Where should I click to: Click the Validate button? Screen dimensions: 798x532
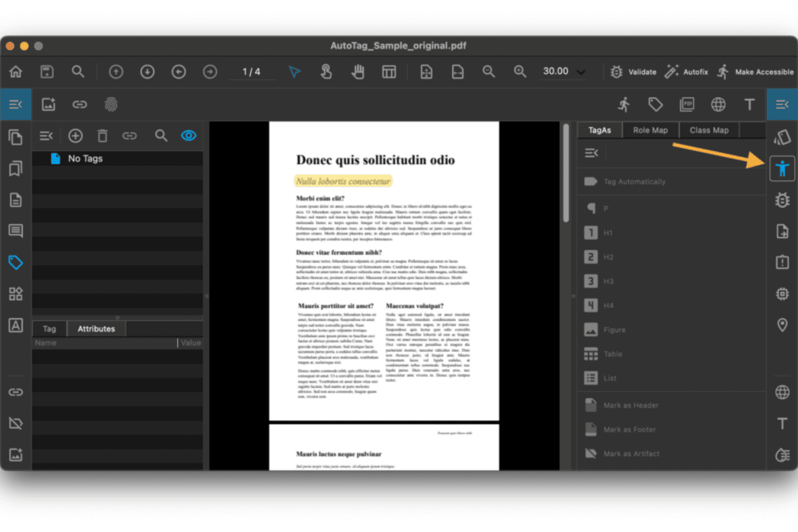click(634, 72)
